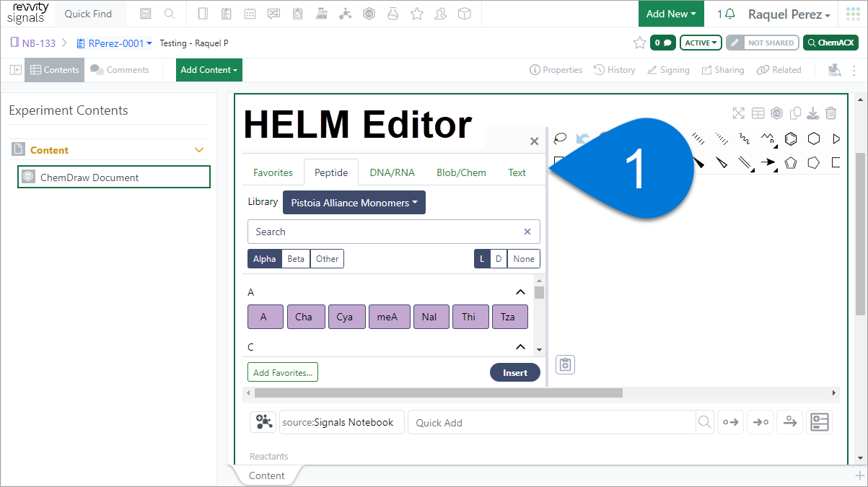The width and height of the screenshot is (868, 487).
Task: Click the table view icon above editor
Action: pyautogui.click(x=758, y=113)
